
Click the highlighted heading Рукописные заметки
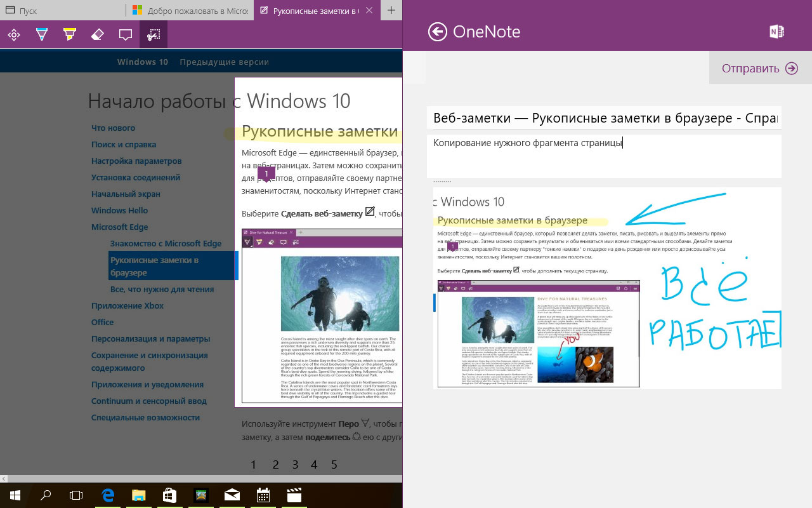320,131
